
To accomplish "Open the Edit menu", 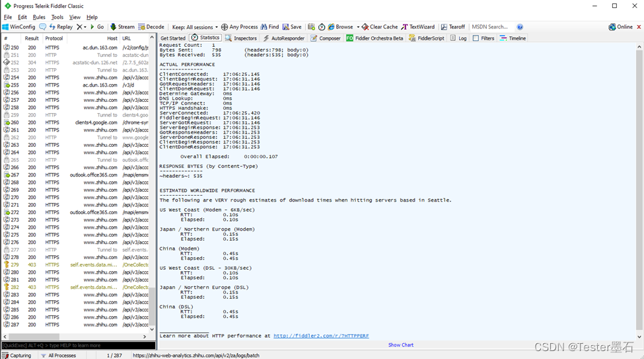I will pyautogui.click(x=22, y=17).
